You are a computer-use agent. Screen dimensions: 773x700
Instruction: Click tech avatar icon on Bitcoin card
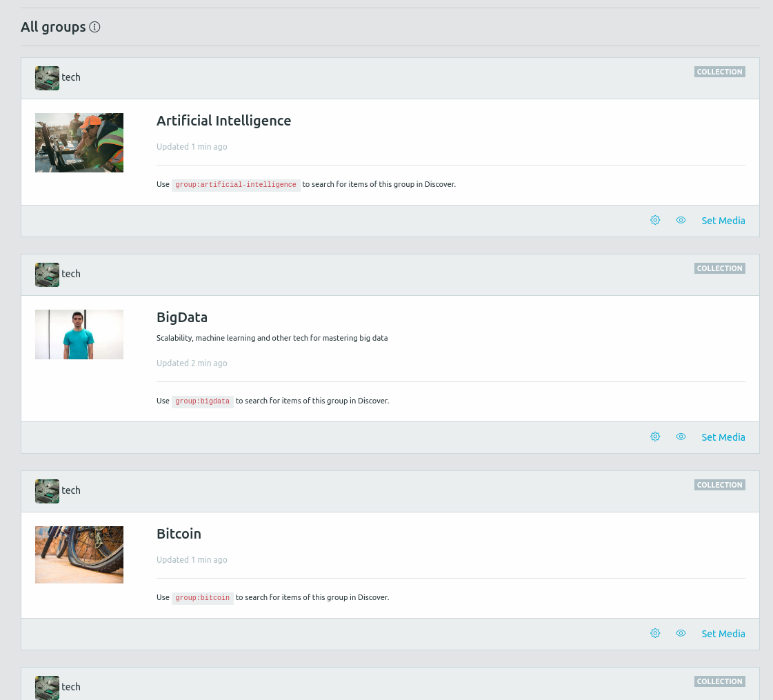[x=47, y=491]
